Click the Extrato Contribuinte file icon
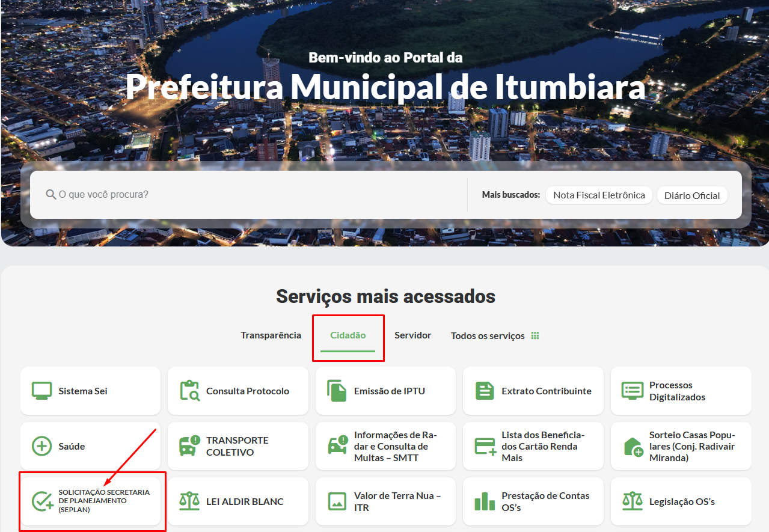 point(485,390)
